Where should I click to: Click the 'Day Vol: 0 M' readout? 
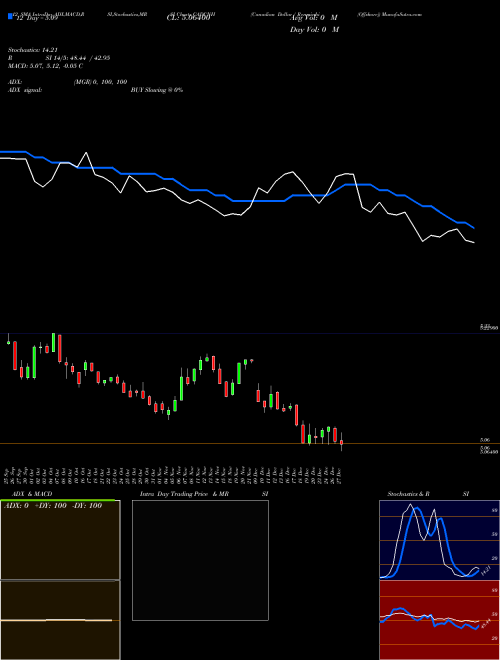(314, 30)
